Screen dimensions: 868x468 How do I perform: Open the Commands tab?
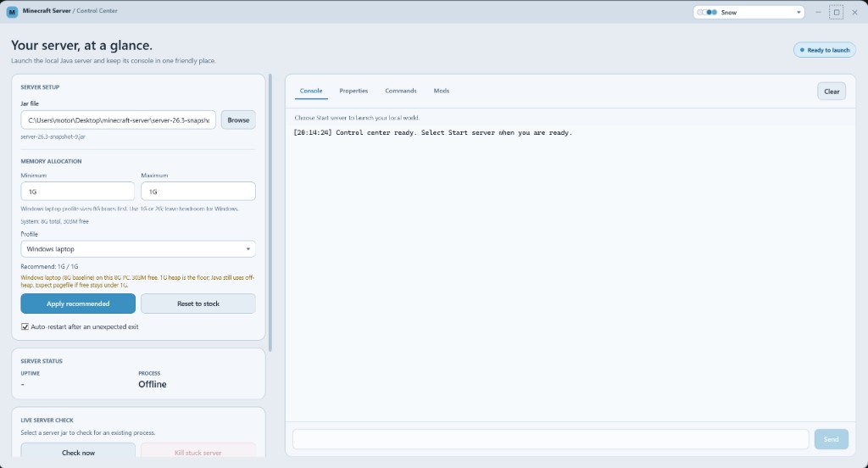(x=401, y=91)
